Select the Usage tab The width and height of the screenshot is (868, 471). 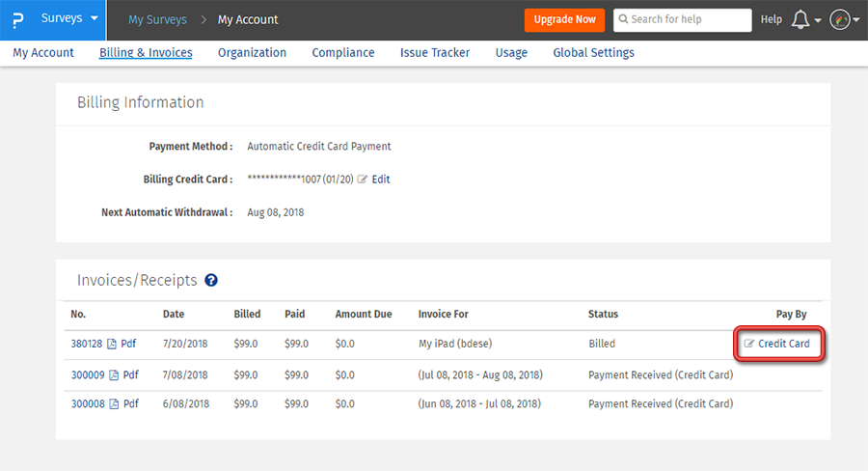pos(511,53)
